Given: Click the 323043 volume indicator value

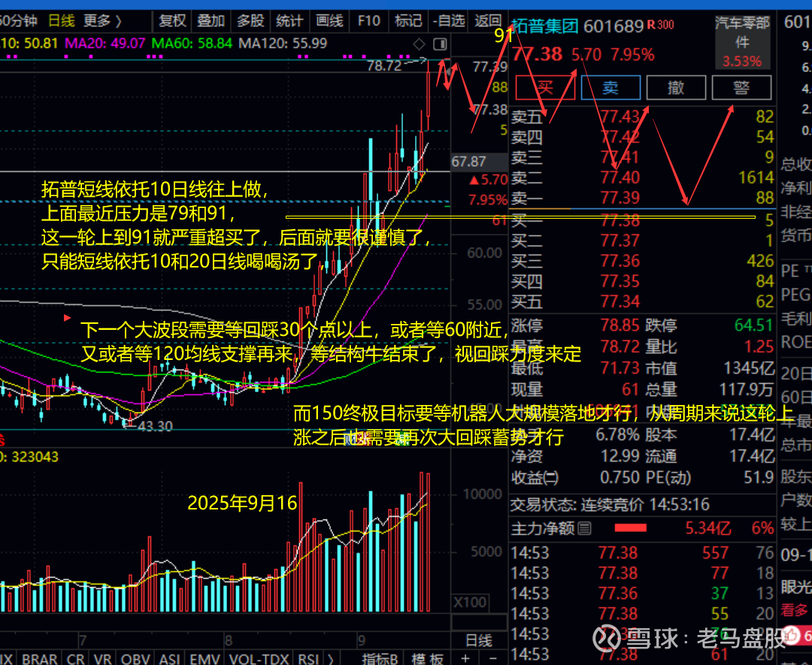Looking at the screenshot, I should point(35,457).
